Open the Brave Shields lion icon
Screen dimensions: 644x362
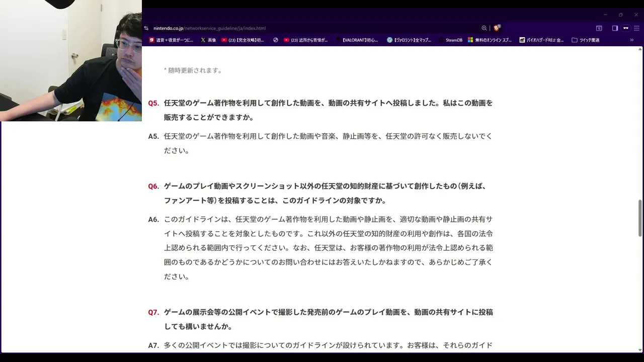click(497, 28)
